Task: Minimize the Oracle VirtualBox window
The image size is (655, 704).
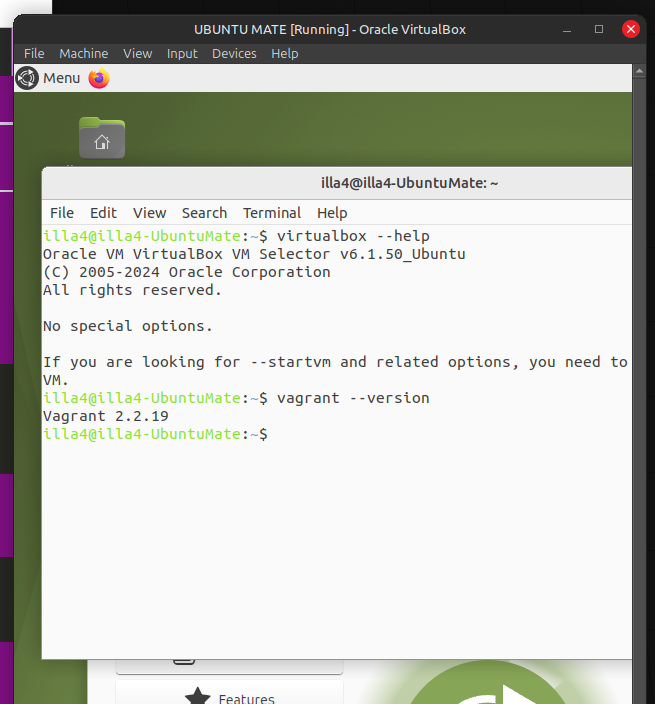Action: [x=567, y=29]
